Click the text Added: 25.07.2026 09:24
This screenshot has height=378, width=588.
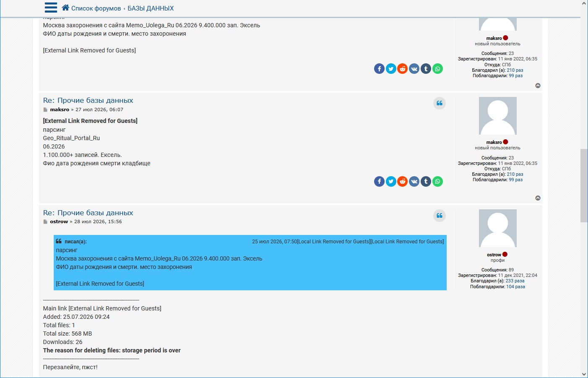coord(76,317)
